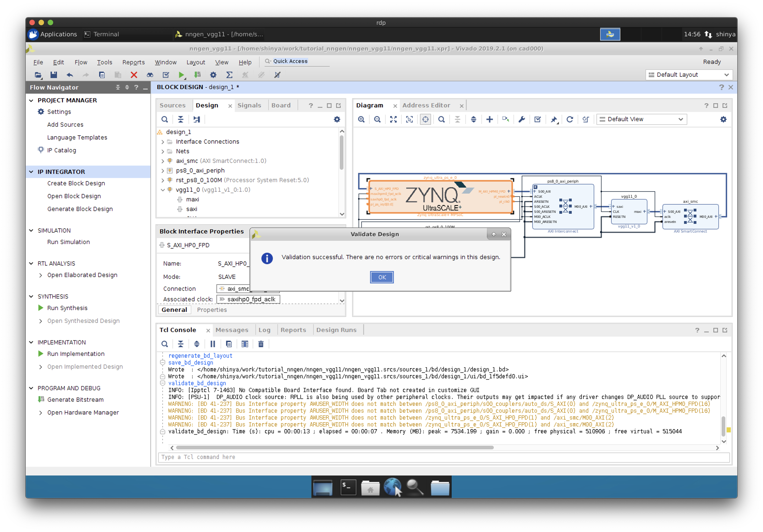The height and width of the screenshot is (532, 763).
Task: Click Run Connection Automation wrench icon
Action: click(521, 119)
